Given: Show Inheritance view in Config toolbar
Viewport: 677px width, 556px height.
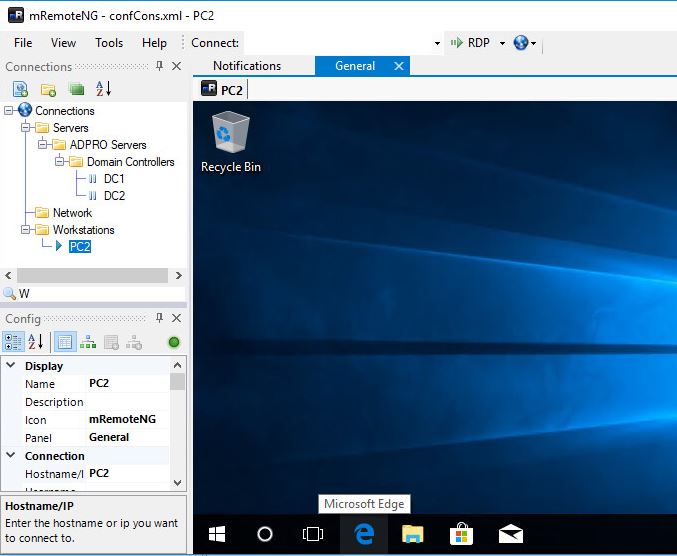Looking at the screenshot, I should pyautogui.click(x=88, y=342).
